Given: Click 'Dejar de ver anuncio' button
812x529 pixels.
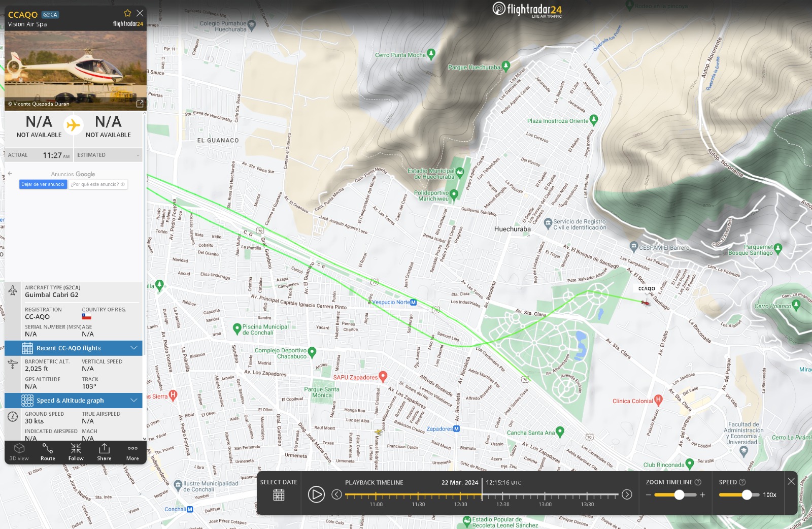Looking at the screenshot, I should click(43, 184).
